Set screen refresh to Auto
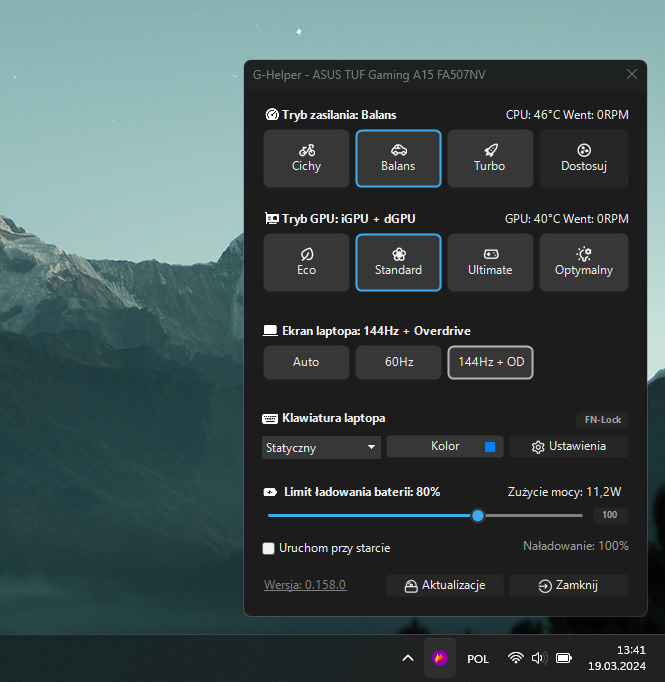The height and width of the screenshot is (682, 665). [x=306, y=362]
